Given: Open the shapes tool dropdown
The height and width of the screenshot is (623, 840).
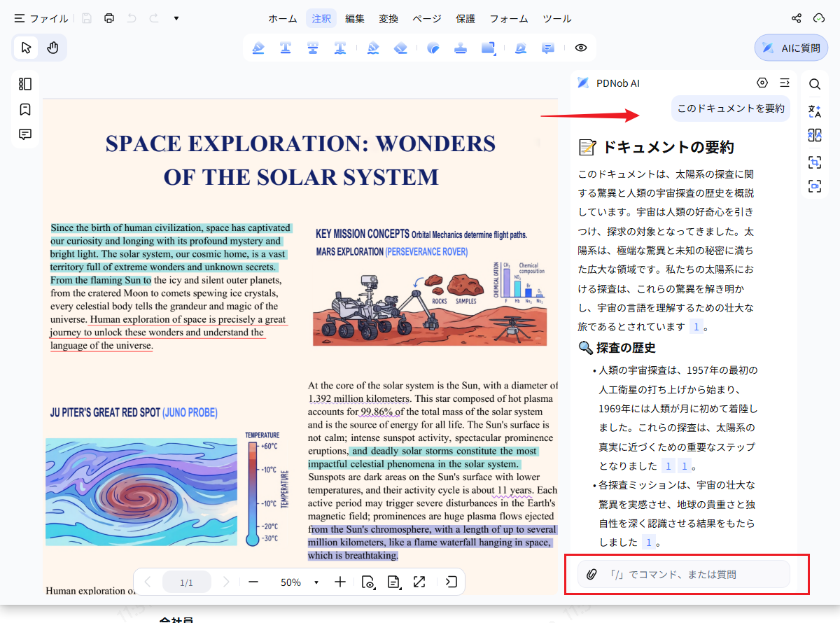Looking at the screenshot, I should click(x=489, y=48).
